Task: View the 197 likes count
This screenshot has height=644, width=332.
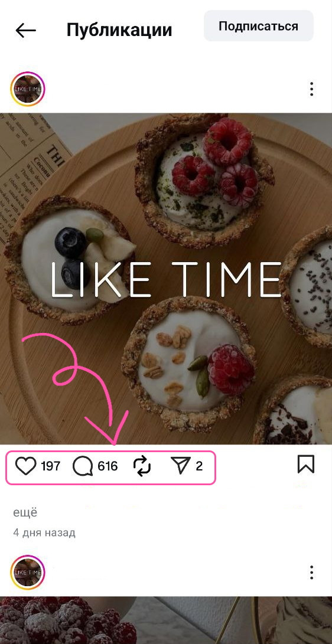Action: pyautogui.click(x=51, y=466)
